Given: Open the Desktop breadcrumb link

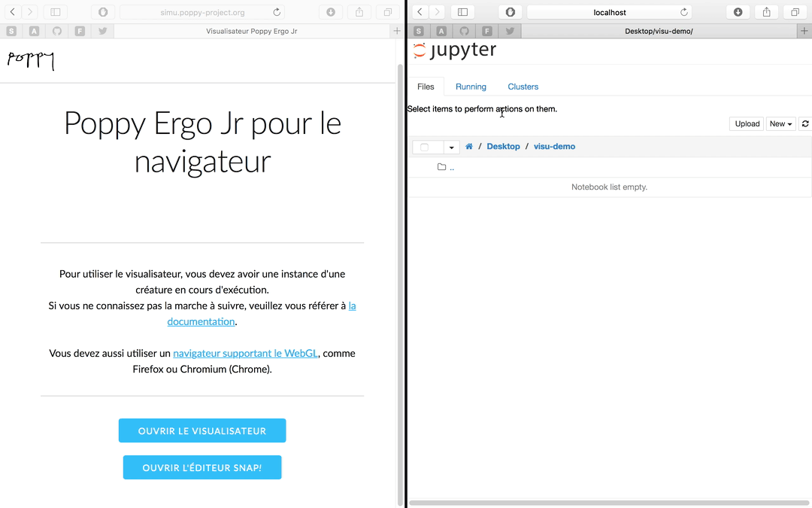Looking at the screenshot, I should click(x=503, y=147).
